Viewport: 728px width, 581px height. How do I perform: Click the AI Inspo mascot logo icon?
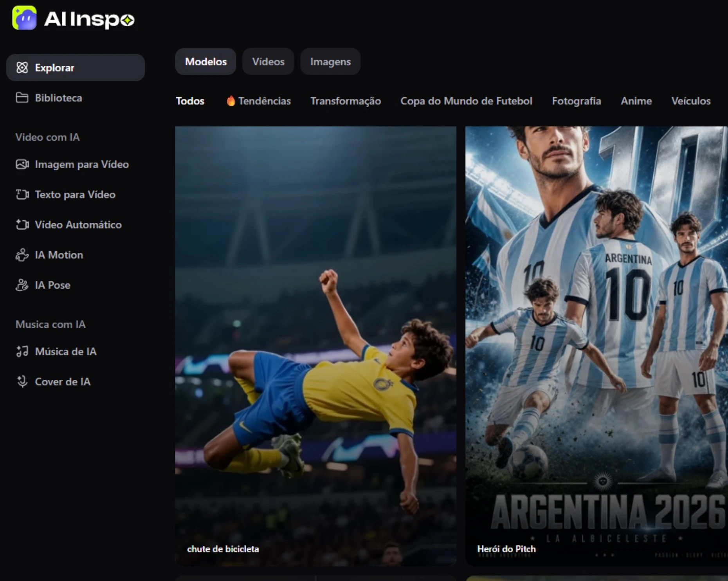pos(24,18)
